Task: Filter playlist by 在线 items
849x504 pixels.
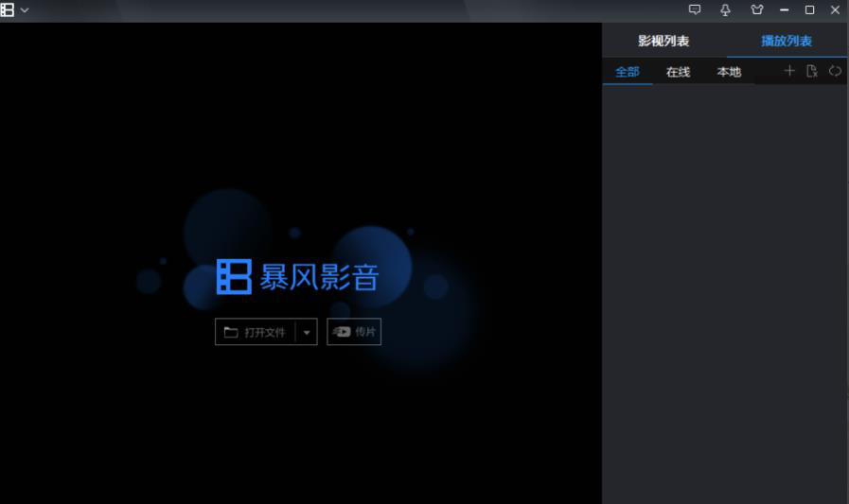Action: click(678, 72)
